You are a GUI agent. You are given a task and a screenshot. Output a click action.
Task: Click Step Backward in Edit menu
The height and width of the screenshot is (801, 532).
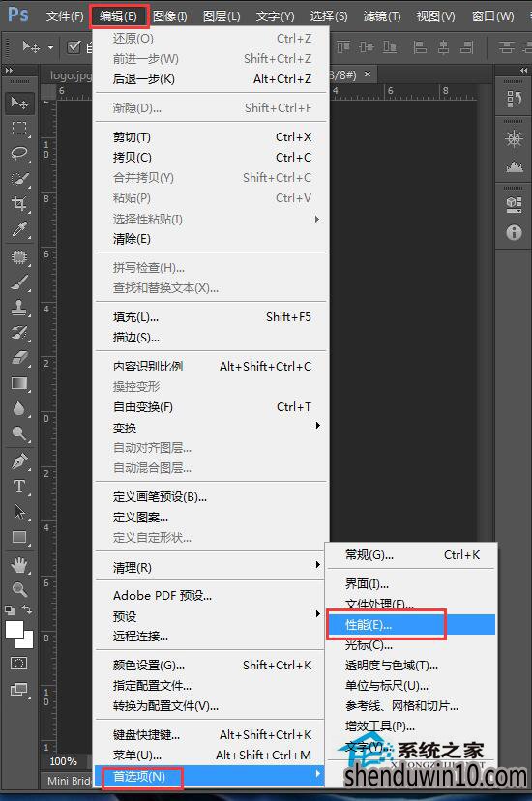(x=210, y=79)
